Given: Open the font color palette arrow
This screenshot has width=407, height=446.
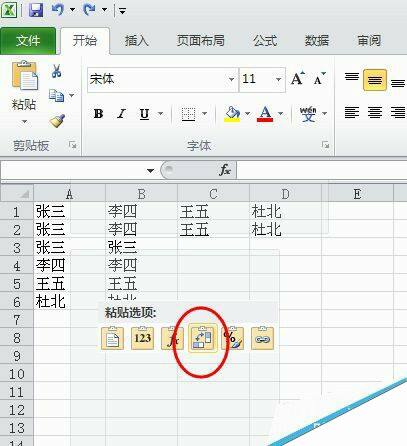Looking at the screenshot, I should pyautogui.click(x=280, y=114).
